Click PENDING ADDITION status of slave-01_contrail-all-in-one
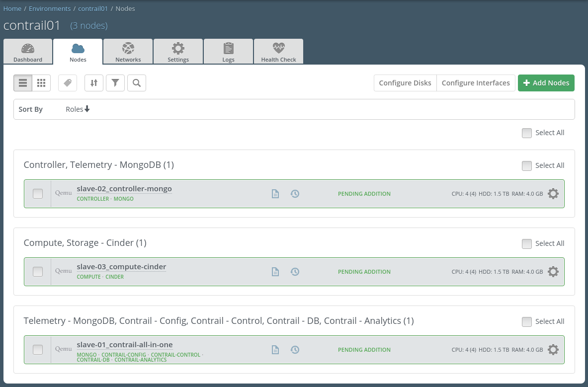The image size is (588, 387). [364, 350]
